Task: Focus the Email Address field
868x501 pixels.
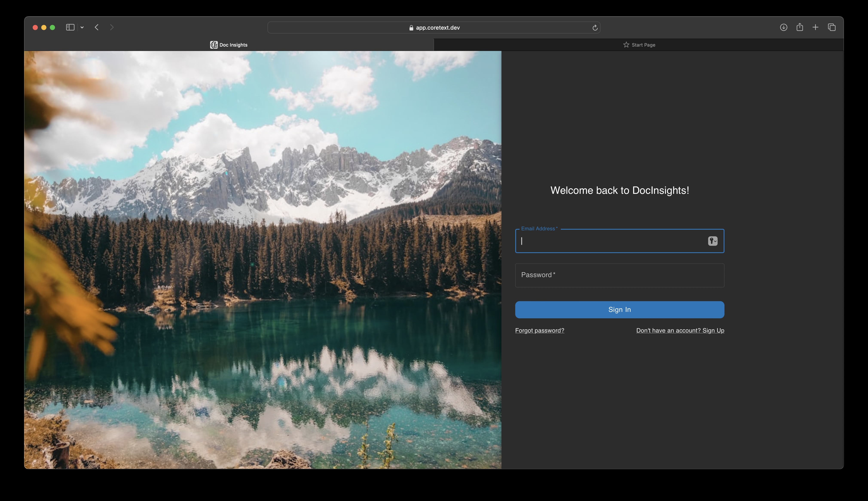Action: [609, 241]
